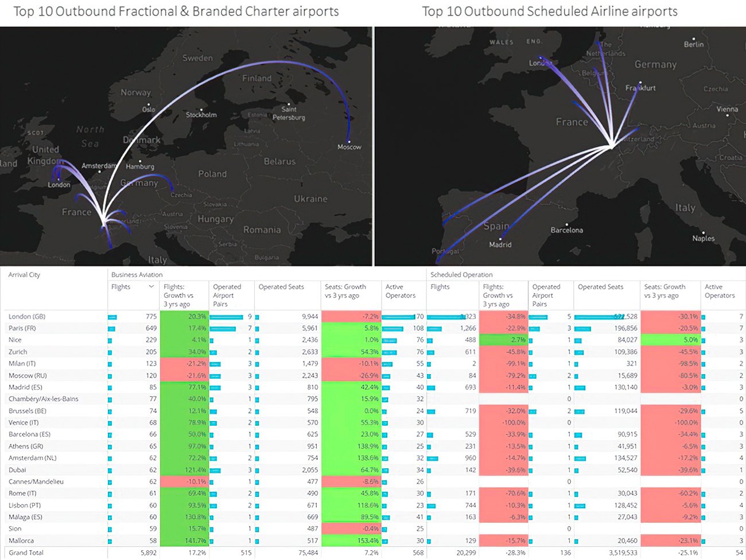This screenshot has width=746, height=560.
Task: Select Business Aviation Operated Seats column header
Action: (x=281, y=287)
